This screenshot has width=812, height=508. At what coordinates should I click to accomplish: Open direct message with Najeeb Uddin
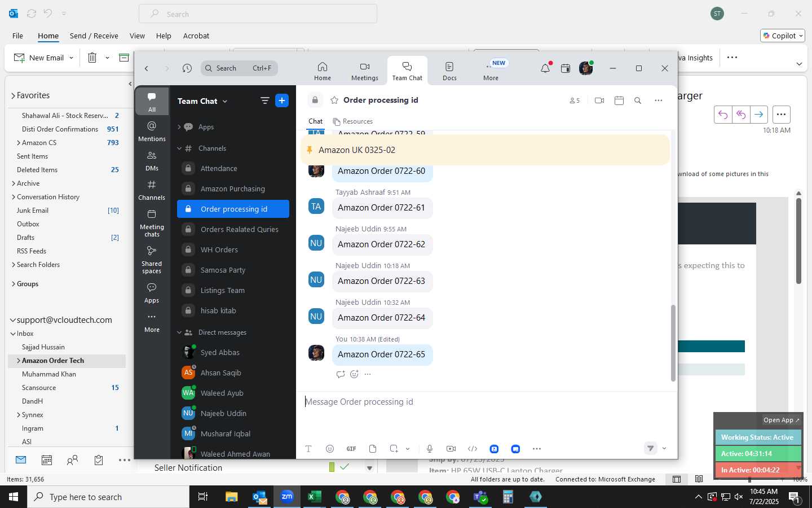pos(233,413)
